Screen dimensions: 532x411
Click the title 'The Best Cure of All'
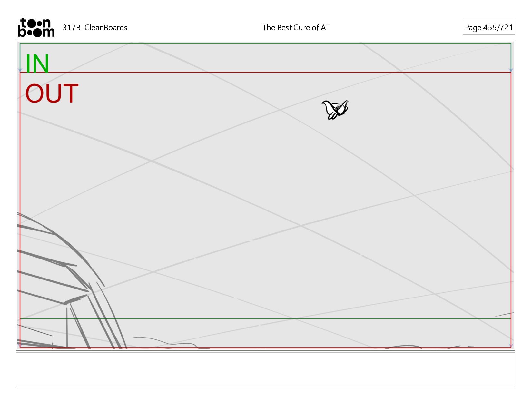tap(296, 28)
